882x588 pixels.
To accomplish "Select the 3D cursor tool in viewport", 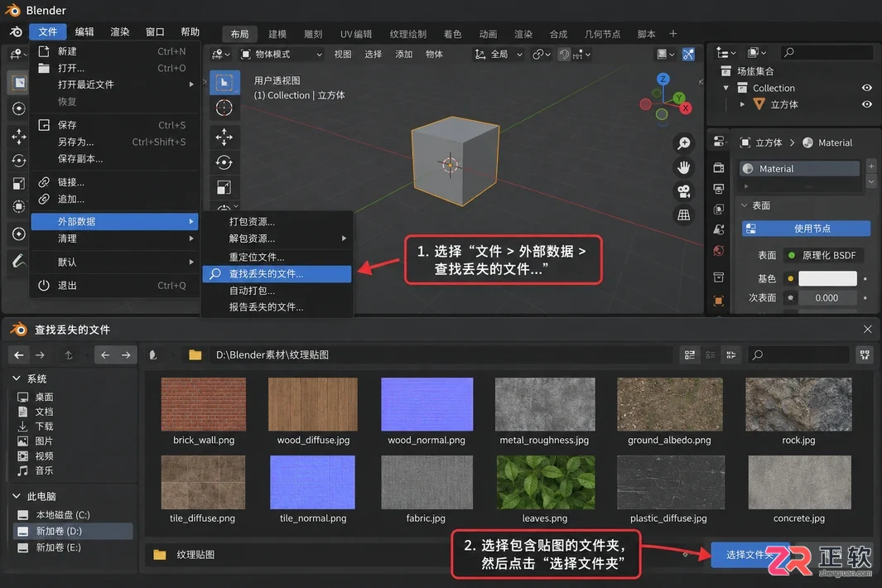I will (x=224, y=108).
